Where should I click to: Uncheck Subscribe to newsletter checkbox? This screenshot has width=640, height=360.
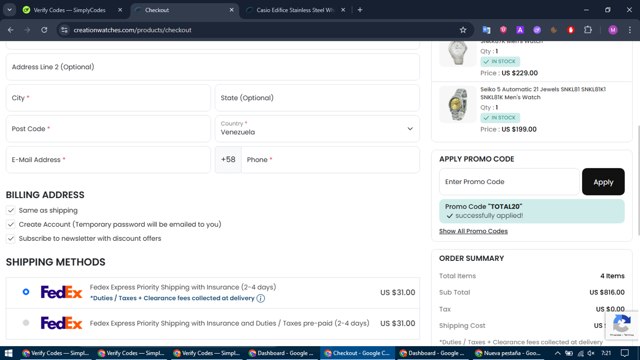click(x=11, y=238)
